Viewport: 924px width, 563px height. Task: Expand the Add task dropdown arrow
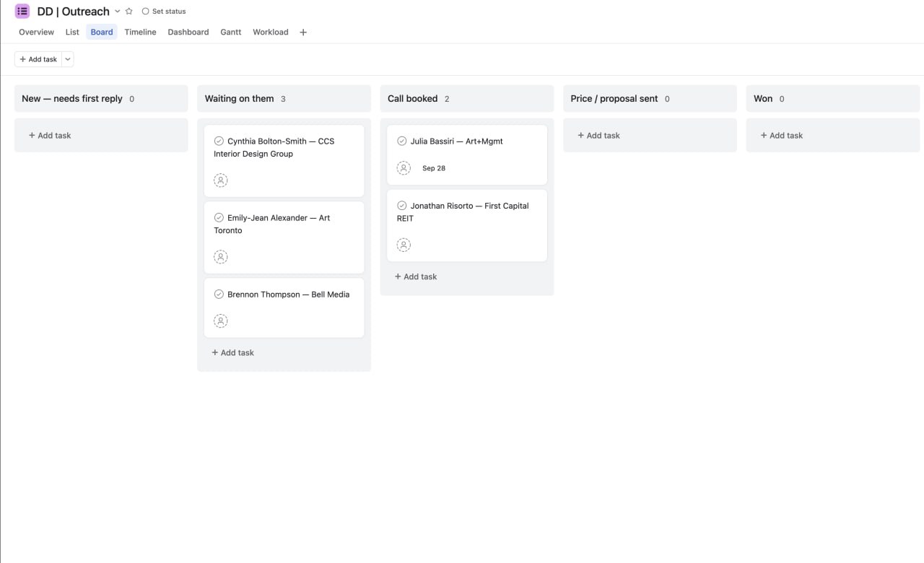pyautogui.click(x=68, y=59)
